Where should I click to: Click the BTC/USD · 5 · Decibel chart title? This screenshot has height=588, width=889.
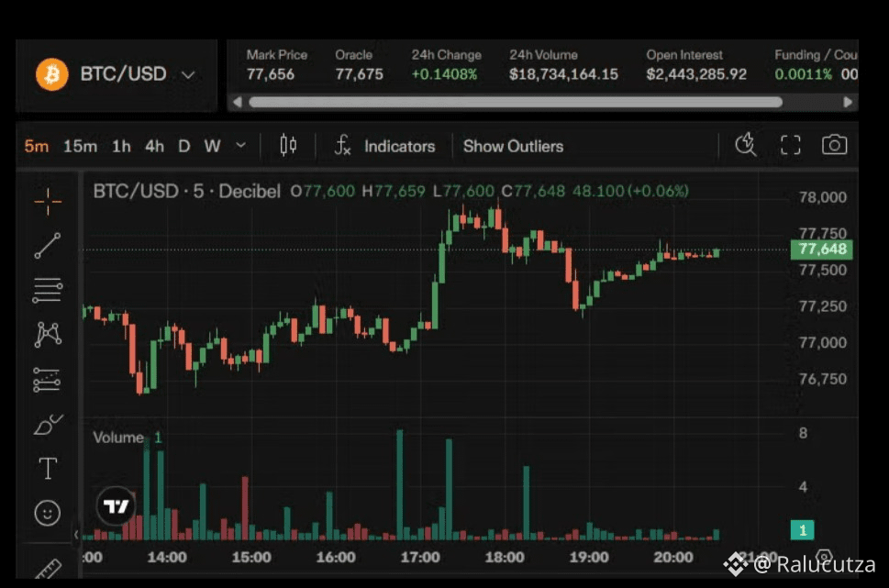(x=186, y=191)
